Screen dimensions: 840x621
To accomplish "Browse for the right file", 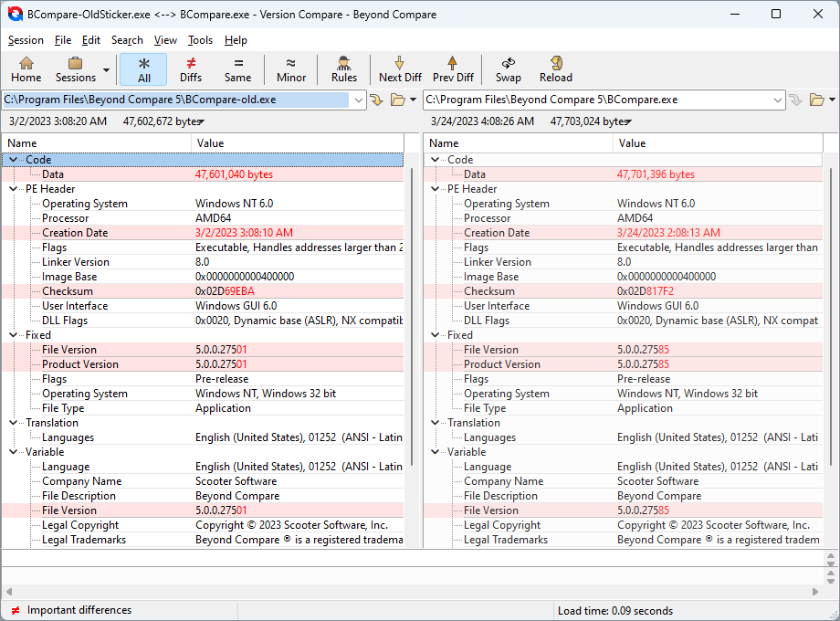I will tap(817, 100).
